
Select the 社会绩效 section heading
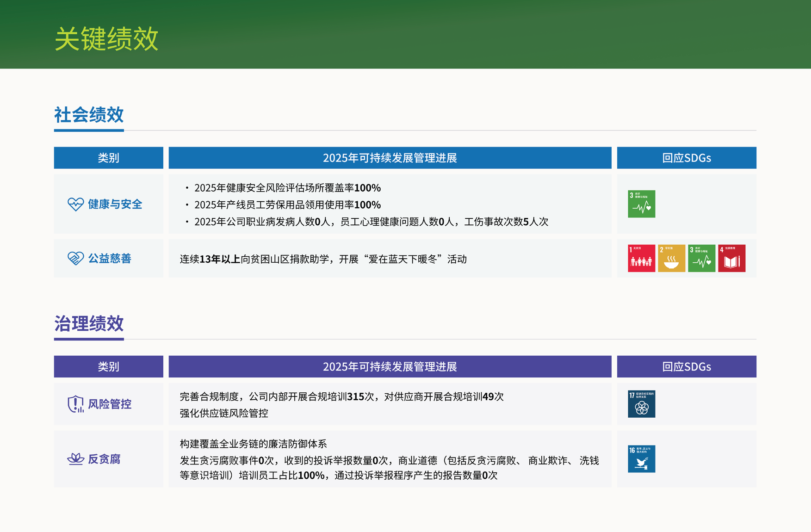[x=89, y=115]
